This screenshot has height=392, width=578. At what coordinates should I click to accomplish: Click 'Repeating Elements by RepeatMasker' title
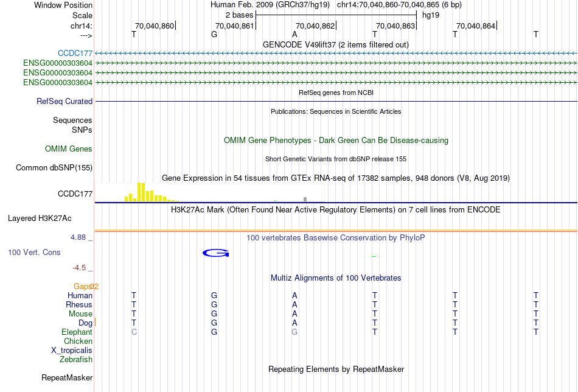point(336,369)
